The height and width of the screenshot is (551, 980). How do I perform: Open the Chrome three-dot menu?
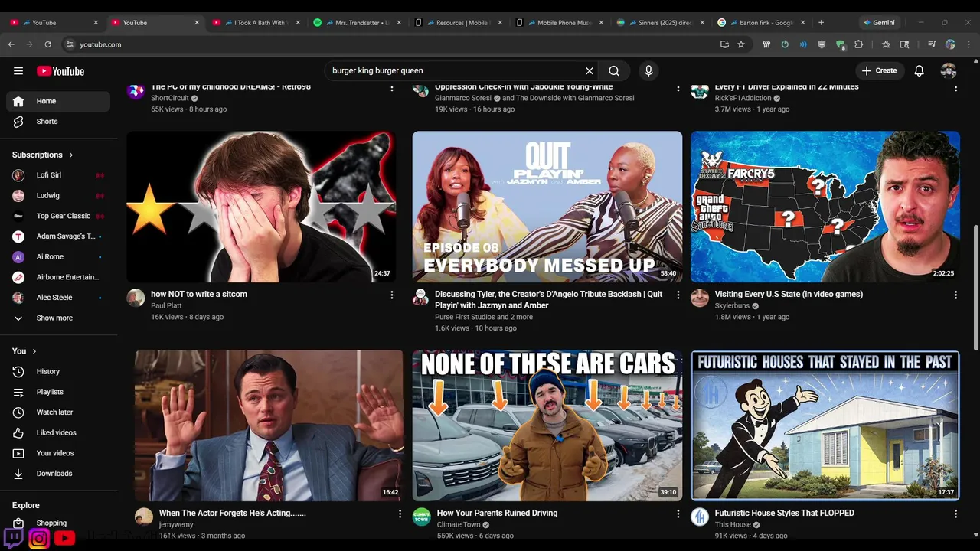pos(969,44)
